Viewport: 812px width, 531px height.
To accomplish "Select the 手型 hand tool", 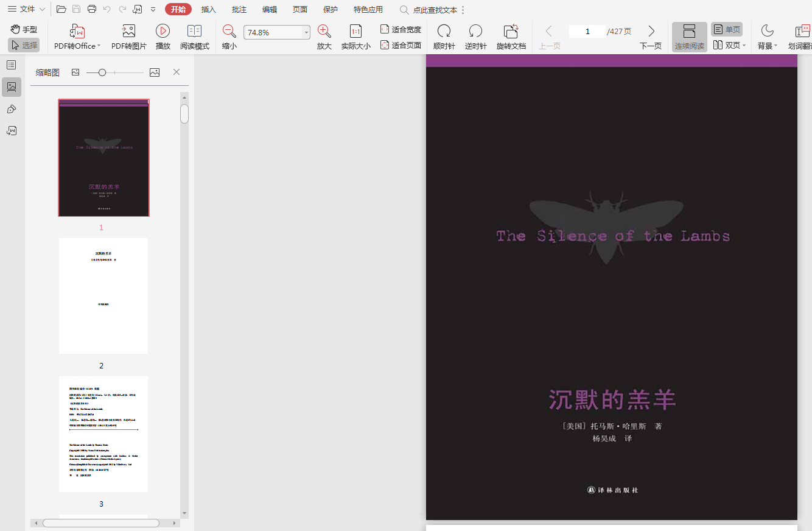I will click(x=24, y=29).
